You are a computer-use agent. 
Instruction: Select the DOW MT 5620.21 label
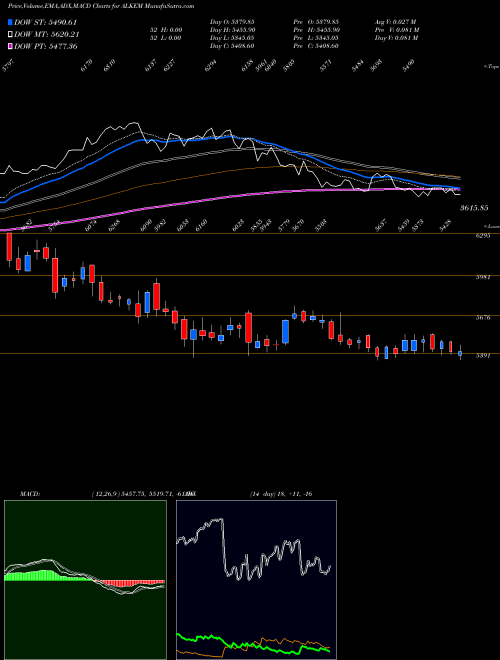pos(47,35)
